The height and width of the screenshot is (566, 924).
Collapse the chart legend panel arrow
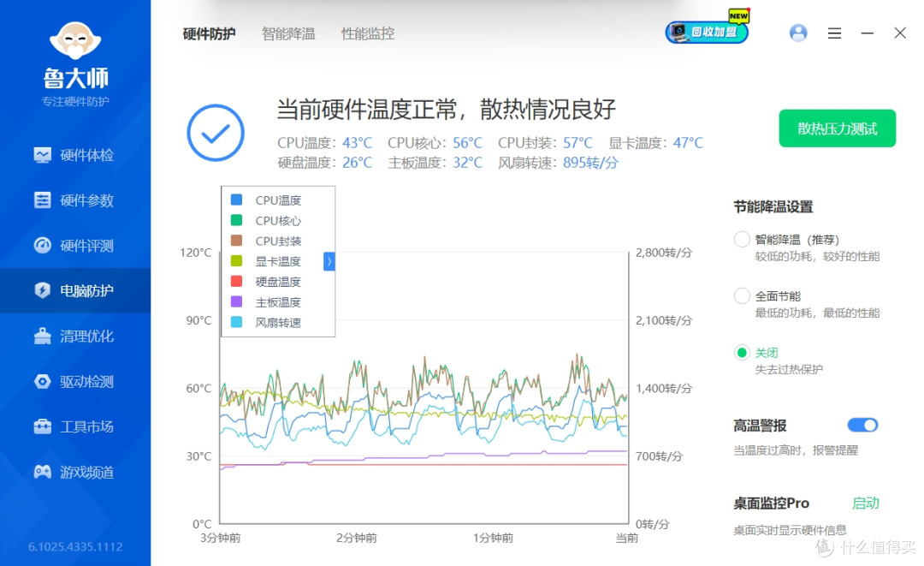pos(329,261)
